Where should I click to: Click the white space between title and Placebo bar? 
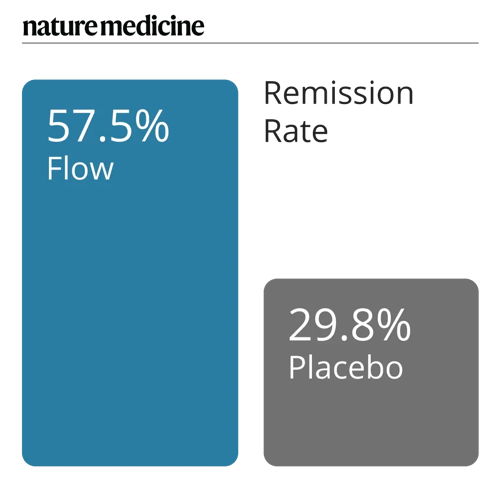point(371,212)
